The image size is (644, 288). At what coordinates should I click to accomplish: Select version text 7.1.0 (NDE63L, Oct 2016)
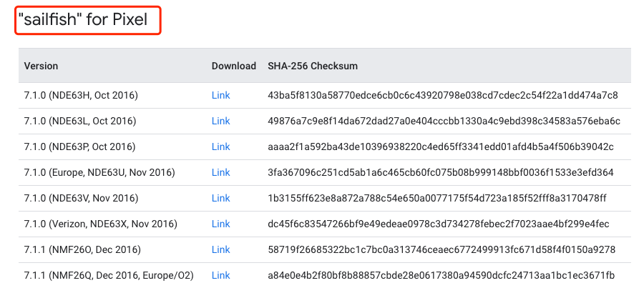[x=80, y=121]
